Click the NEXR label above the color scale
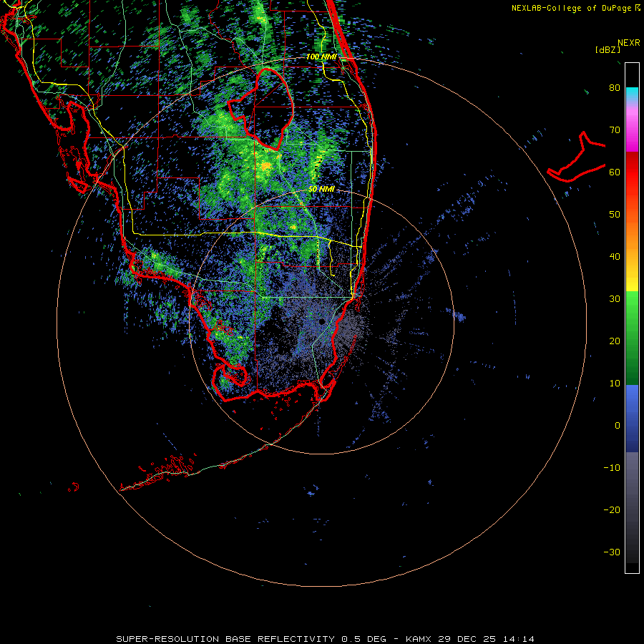Image resolution: width=644 pixels, height=644 pixels. coord(628,43)
